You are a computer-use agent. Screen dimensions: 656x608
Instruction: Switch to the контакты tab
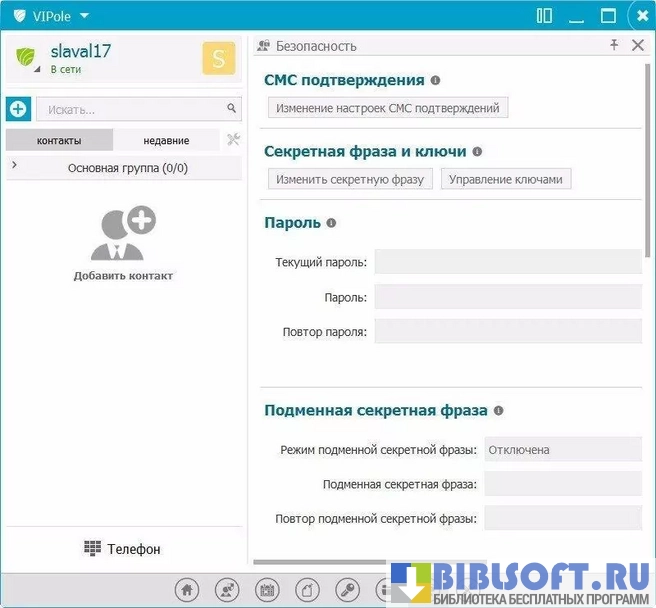point(59,140)
